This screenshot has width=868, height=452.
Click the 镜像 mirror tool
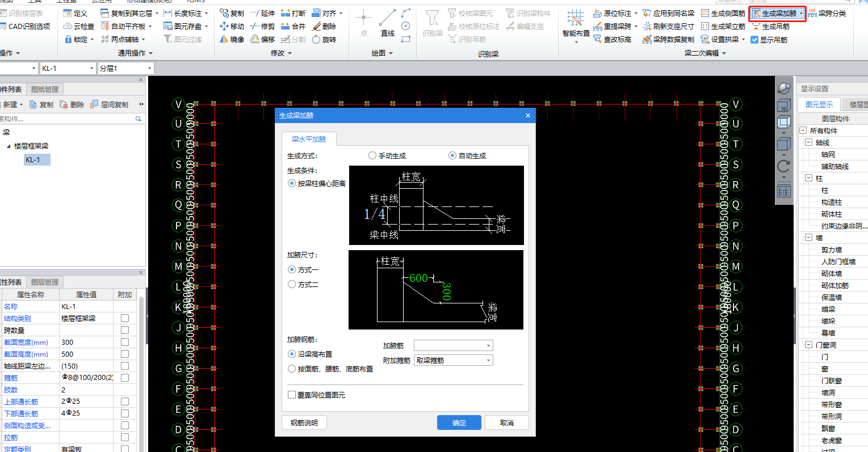(x=232, y=39)
